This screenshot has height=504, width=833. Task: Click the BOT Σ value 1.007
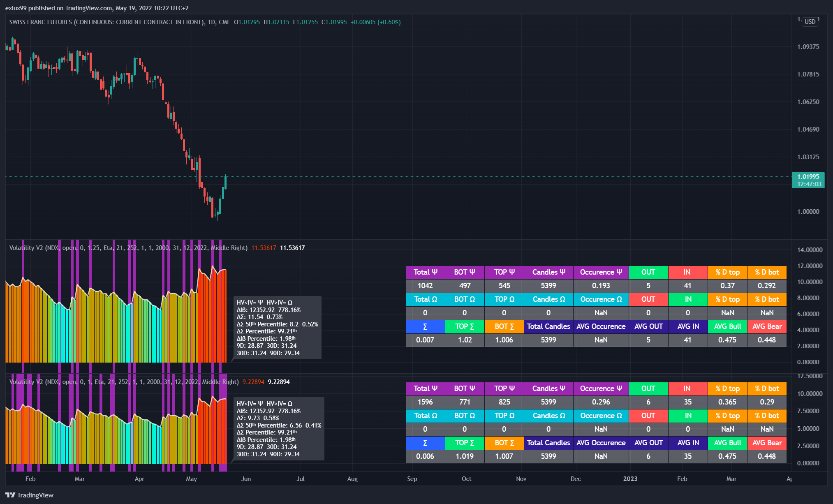504,456
